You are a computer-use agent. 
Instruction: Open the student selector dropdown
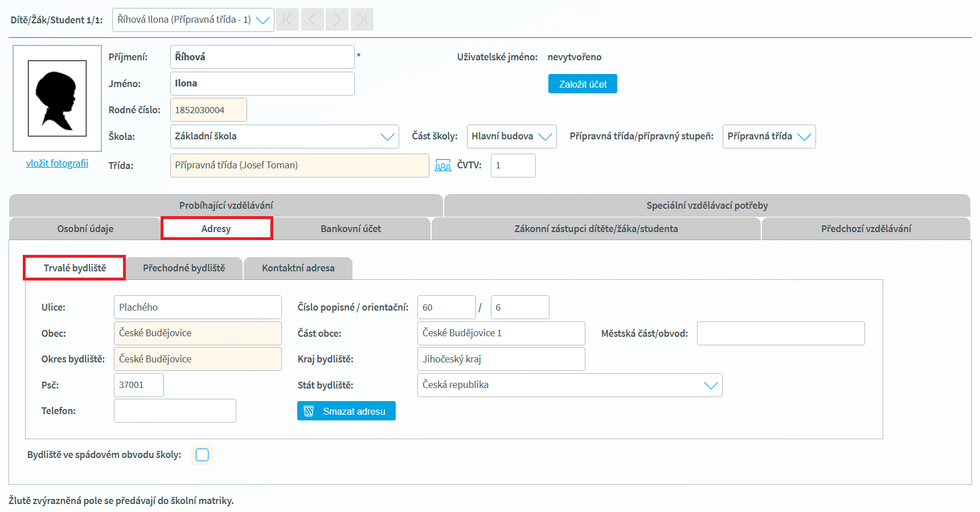click(x=193, y=20)
